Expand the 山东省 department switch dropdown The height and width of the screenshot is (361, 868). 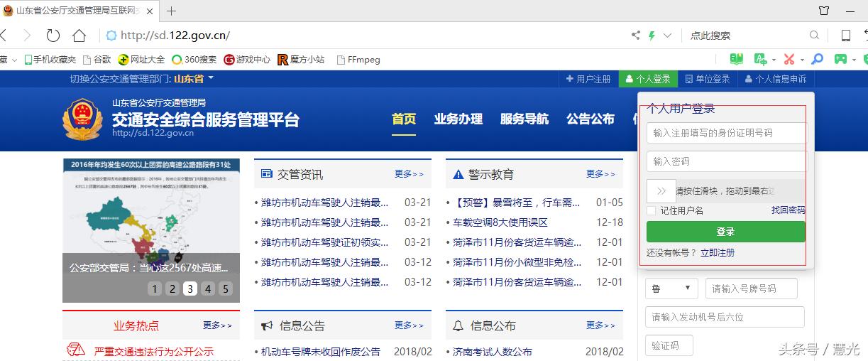coord(194,79)
